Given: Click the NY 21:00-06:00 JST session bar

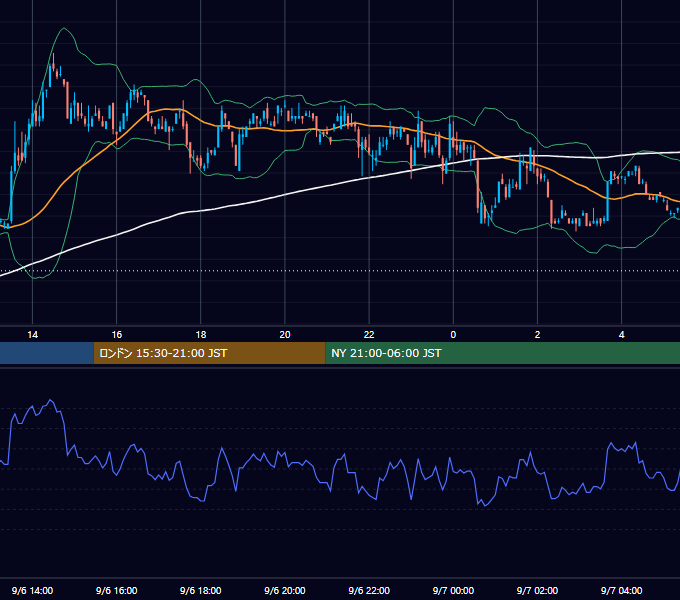Looking at the screenshot, I should pos(503,353).
